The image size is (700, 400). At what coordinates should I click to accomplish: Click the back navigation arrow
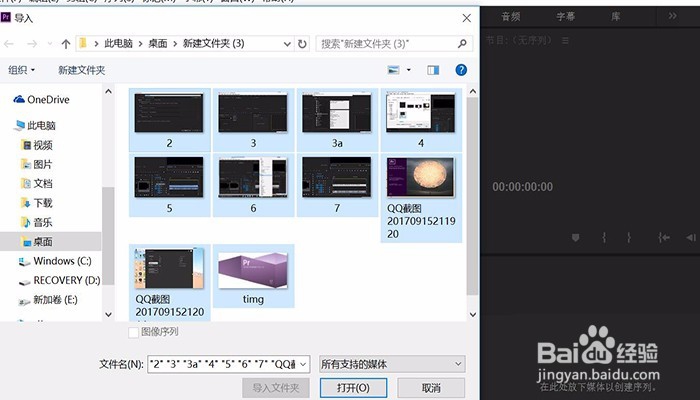point(9,44)
